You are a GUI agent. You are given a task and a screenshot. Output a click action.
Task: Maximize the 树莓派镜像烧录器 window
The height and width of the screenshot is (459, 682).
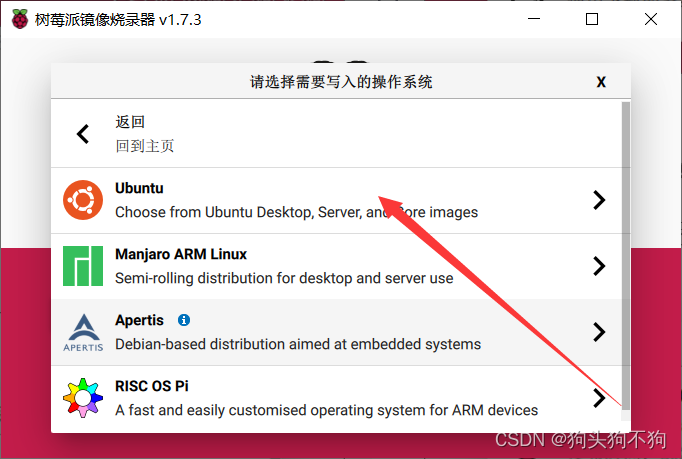point(592,19)
